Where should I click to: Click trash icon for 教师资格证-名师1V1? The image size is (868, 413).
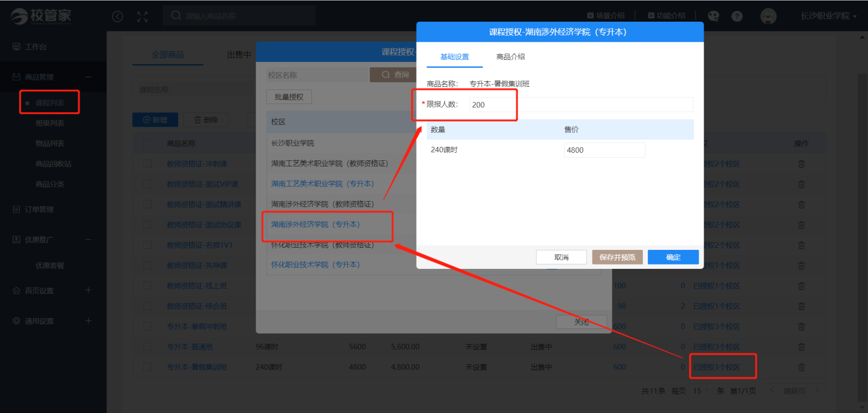pos(801,246)
